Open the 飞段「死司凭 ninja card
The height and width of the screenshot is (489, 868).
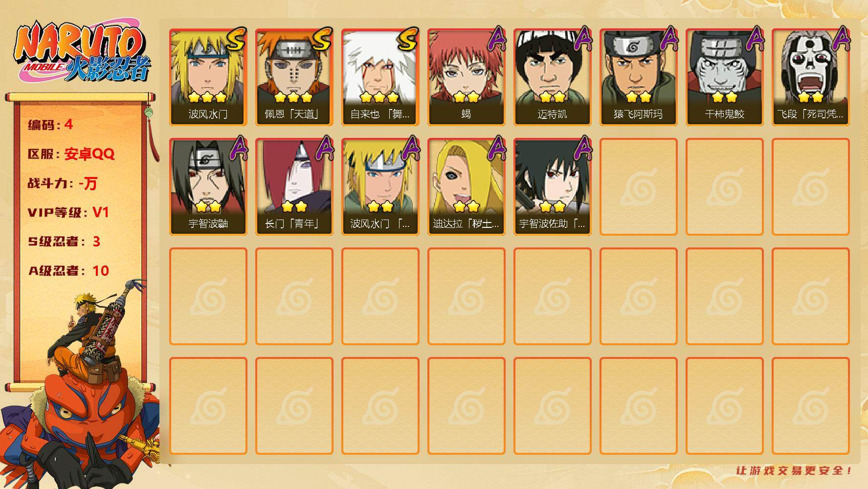(x=811, y=77)
